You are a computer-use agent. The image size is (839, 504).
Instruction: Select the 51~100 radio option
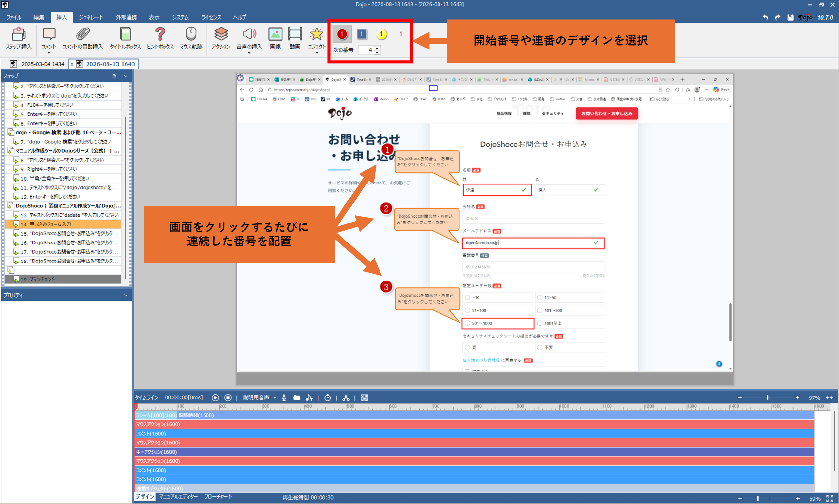click(467, 310)
